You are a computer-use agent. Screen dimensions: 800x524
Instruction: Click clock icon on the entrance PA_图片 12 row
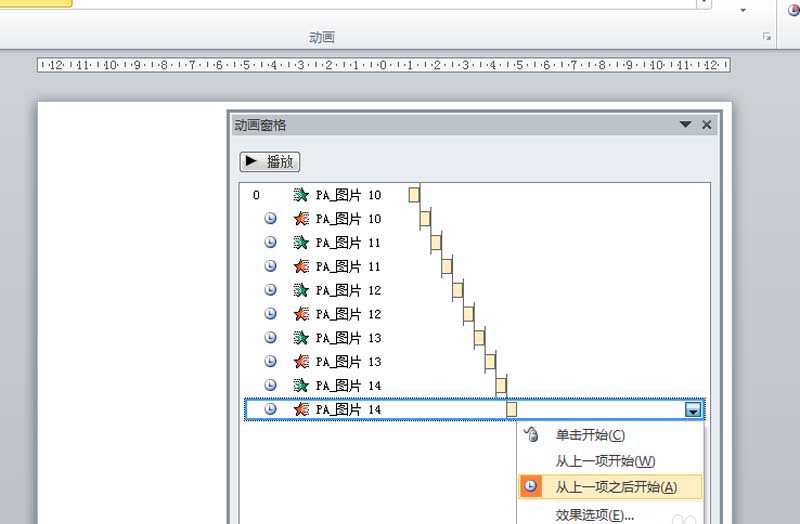click(x=270, y=290)
